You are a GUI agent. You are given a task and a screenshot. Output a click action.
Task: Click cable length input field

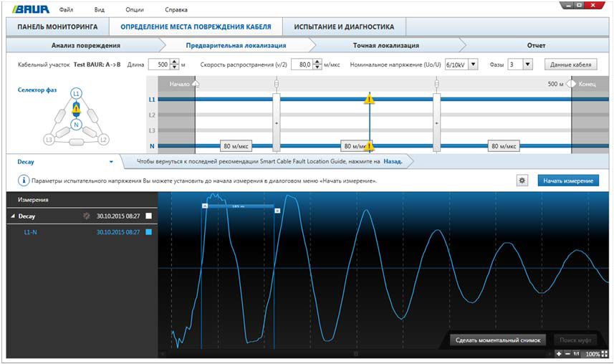coord(160,64)
